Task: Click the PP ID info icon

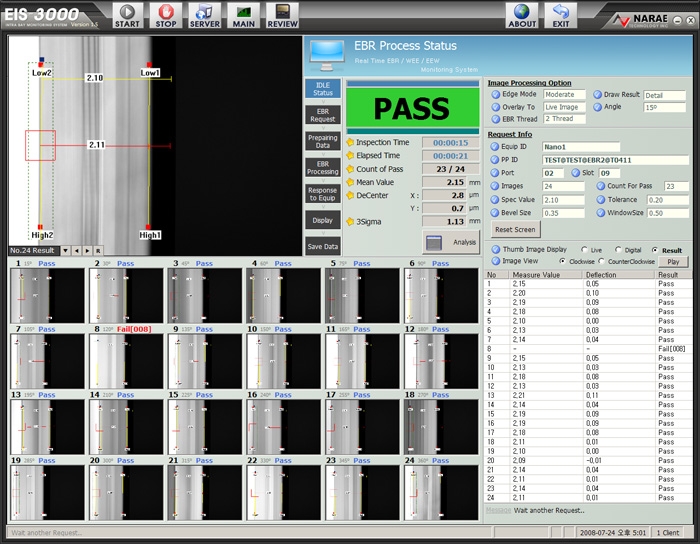Action: pos(494,160)
